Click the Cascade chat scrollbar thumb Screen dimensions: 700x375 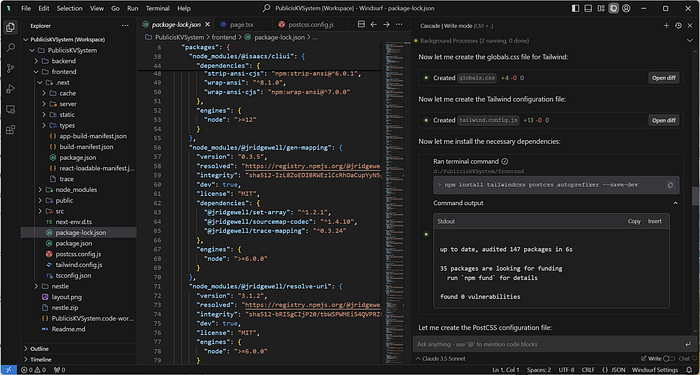pos(695,196)
